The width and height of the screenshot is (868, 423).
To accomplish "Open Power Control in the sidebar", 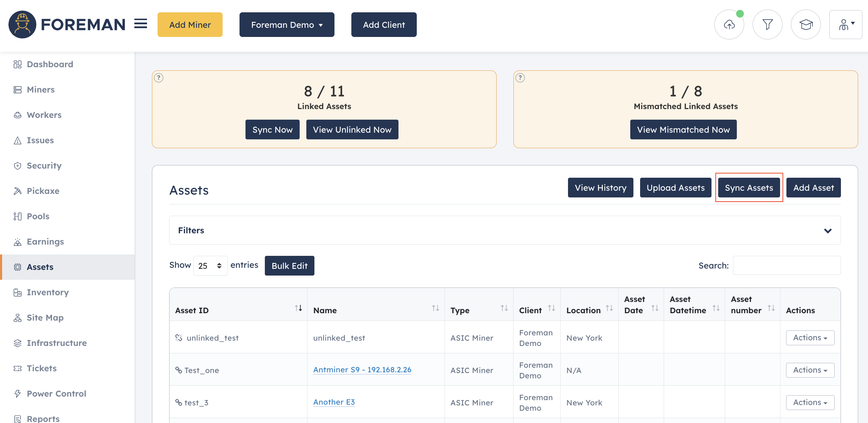I will [x=68, y=394].
